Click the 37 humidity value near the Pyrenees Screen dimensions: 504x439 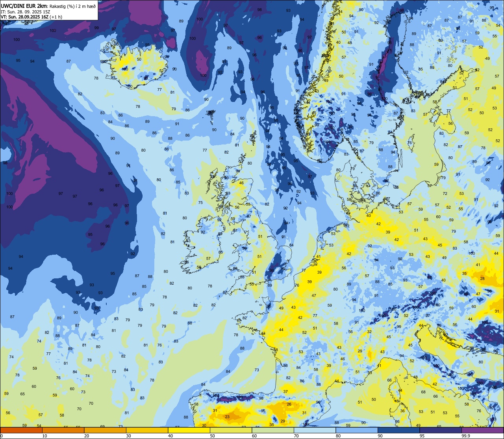[285, 391]
